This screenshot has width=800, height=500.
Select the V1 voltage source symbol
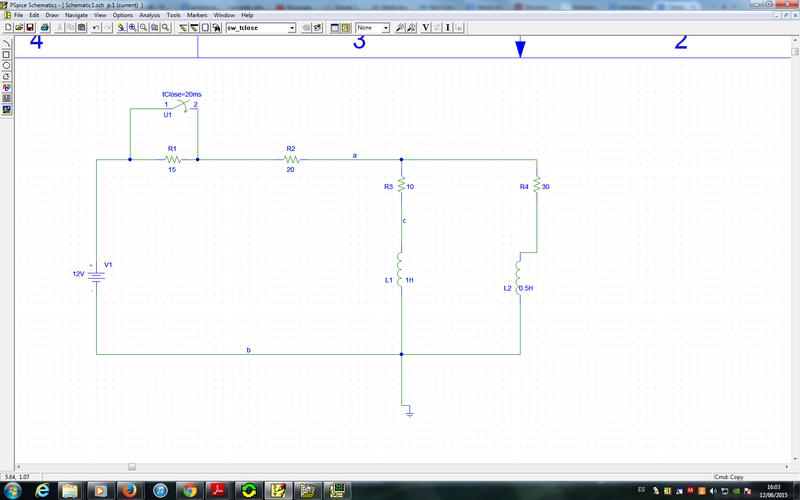(x=96, y=273)
